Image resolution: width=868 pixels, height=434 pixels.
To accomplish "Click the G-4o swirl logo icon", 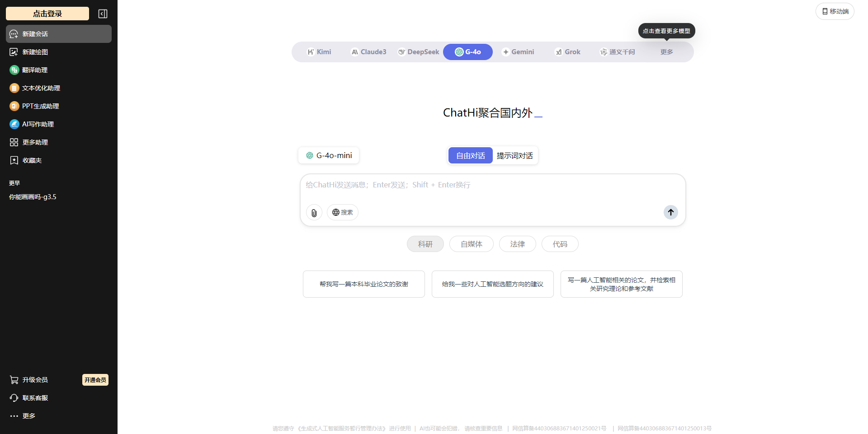I will click(459, 52).
